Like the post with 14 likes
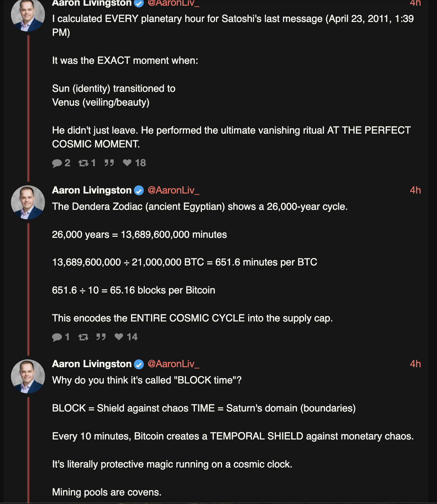 pos(126,337)
